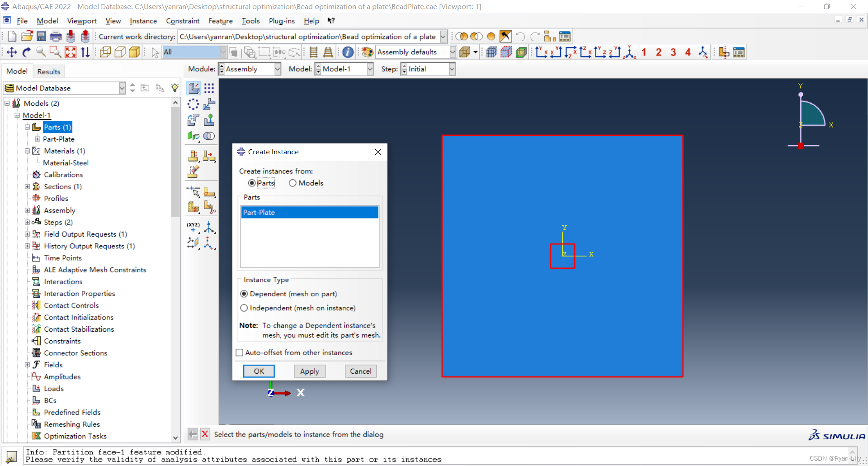Expand the Field Output Requests node
Viewport: 868px width, 466px height.
coord(27,234)
